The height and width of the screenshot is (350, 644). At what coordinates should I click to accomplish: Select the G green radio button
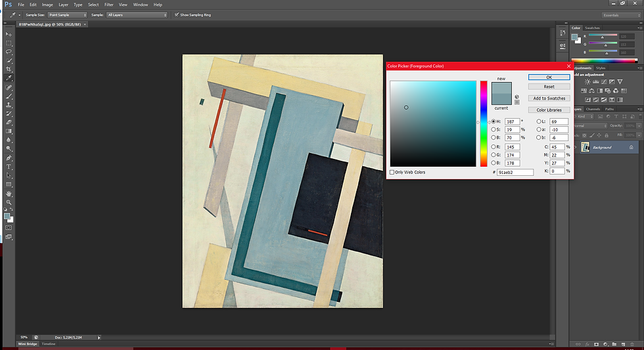click(x=494, y=155)
